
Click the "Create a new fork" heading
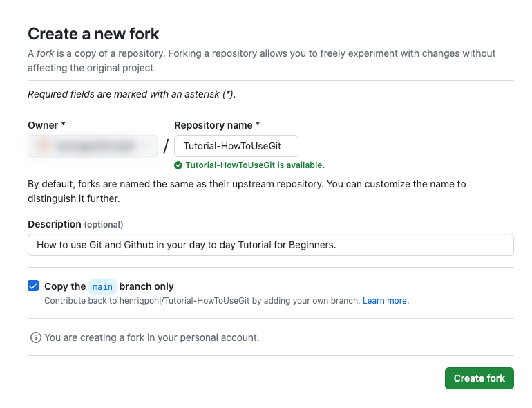[93, 33]
